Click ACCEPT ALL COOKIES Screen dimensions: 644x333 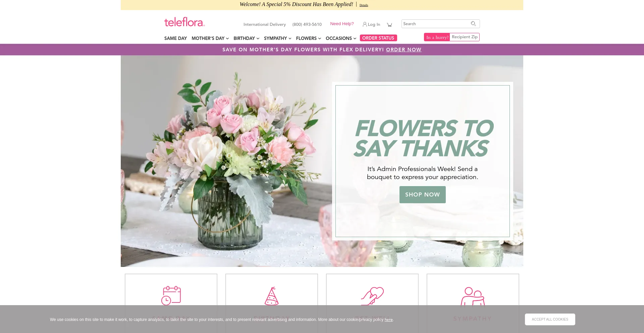(x=550, y=319)
